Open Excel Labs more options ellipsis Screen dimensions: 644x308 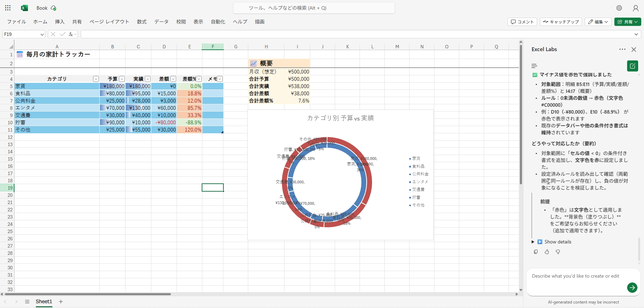622,49
